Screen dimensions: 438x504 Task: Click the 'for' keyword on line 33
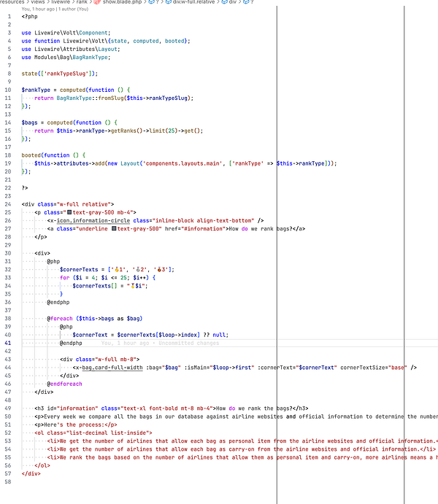click(x=65, y=278)
